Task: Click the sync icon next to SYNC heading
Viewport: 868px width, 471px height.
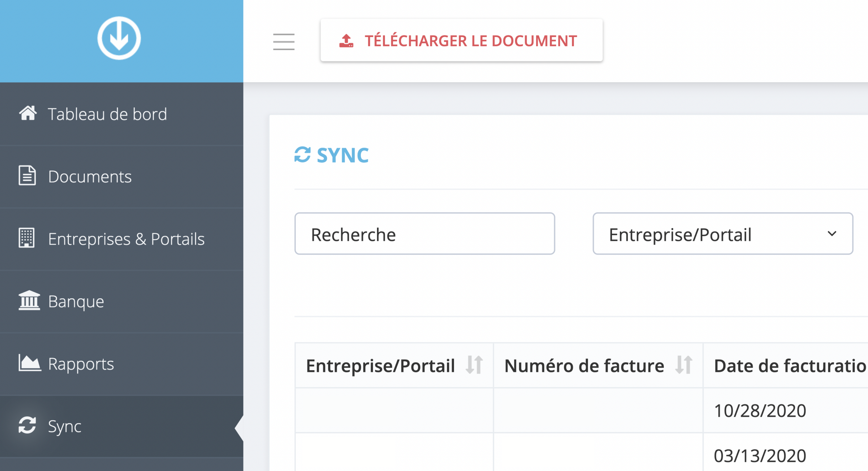Action: pyautogui.click(x=302, y=155)
